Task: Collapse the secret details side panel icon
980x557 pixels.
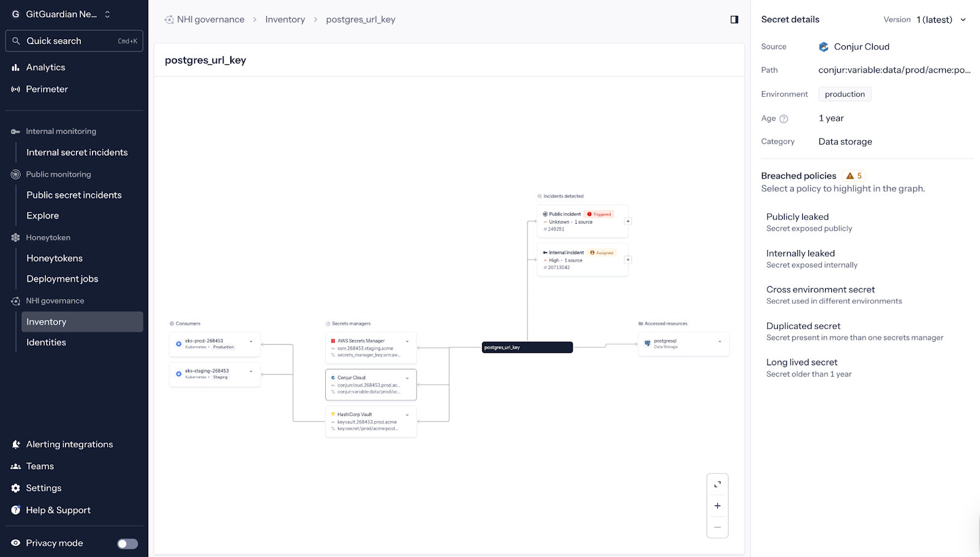Action: pos(734,20)
